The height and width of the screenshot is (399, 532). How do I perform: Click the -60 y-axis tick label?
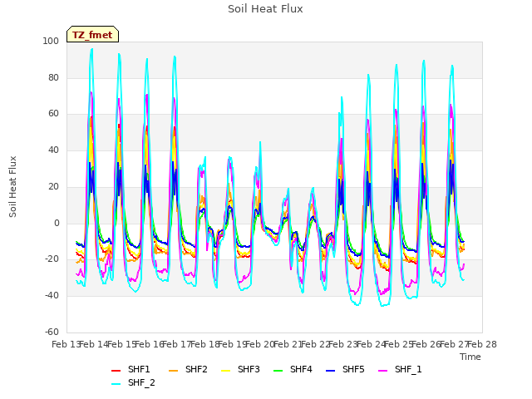[52, 332]
